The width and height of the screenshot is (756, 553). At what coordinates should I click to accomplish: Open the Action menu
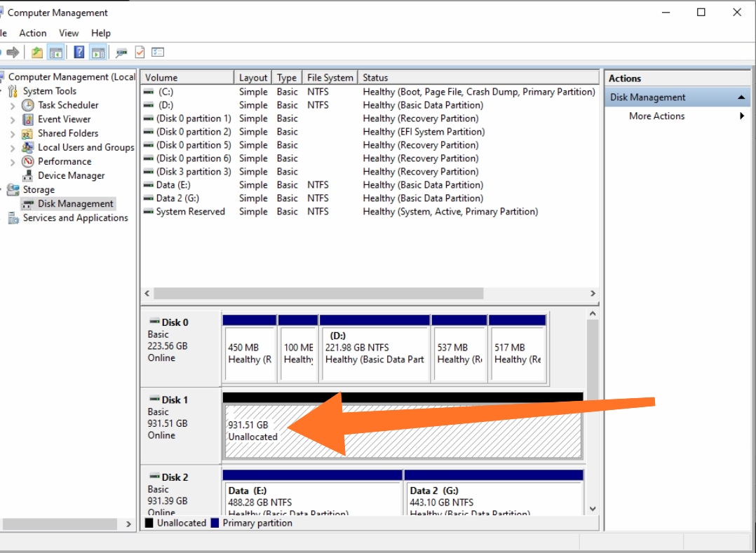tap(33, 33)
